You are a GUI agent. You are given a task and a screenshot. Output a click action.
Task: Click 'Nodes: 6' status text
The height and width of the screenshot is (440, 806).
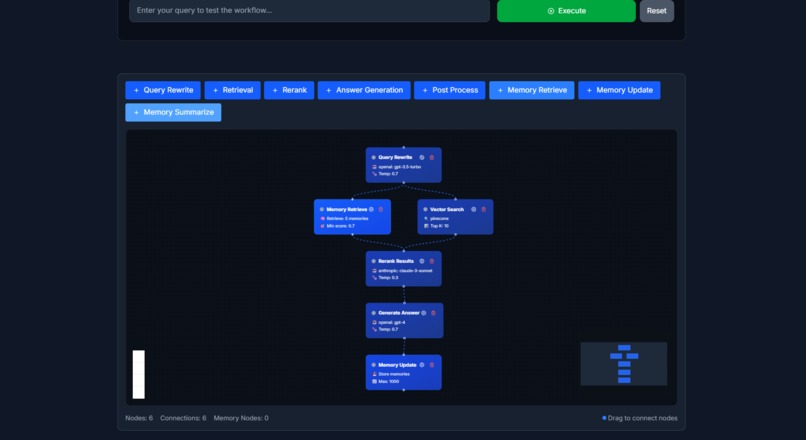(139, 418)
